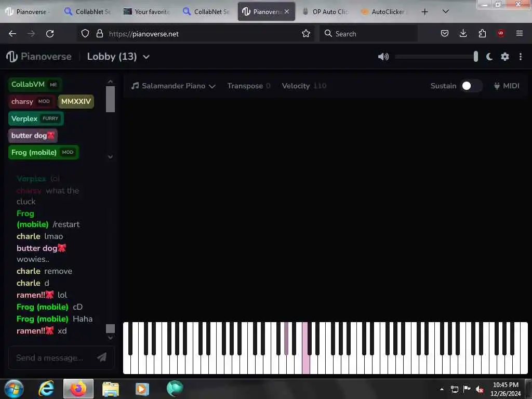
Task: Switch to the first Pianoverse tab
Action: tap(29, 11)
